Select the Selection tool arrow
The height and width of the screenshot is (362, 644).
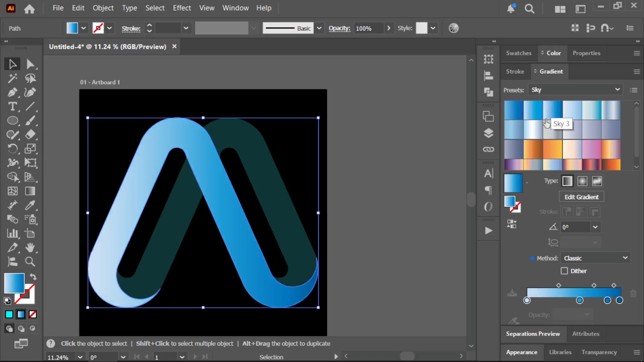tap(12, 64)
